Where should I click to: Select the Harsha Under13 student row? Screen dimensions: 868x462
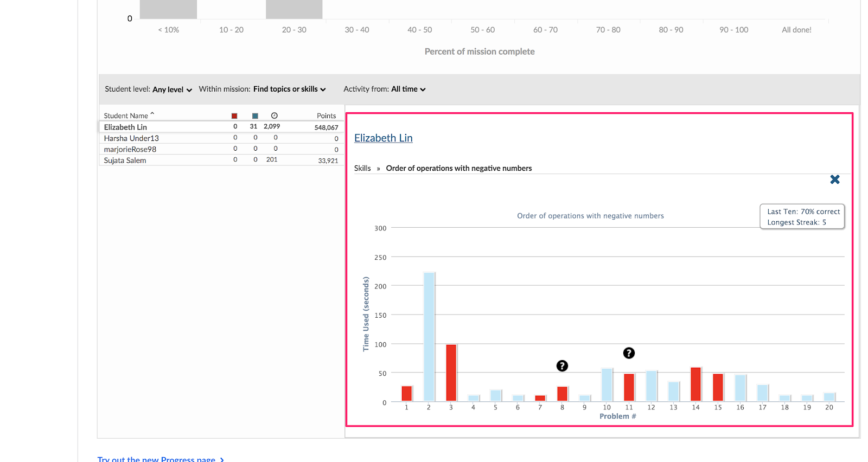coord(131,138)
